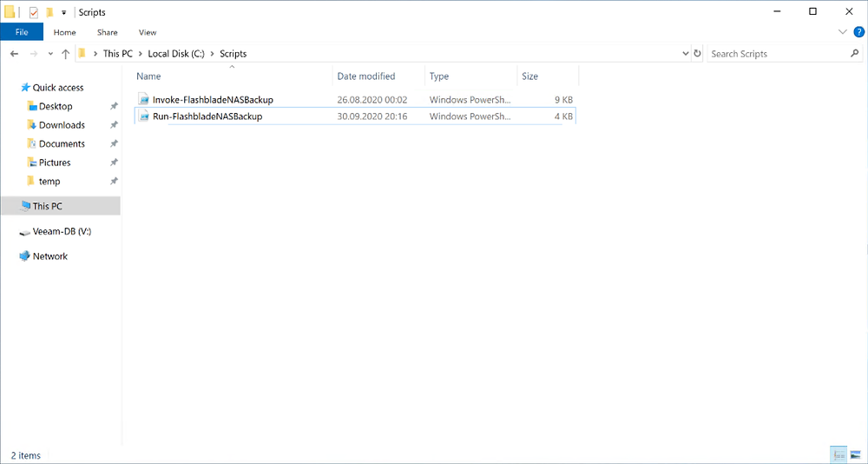
Task: Switch to Details view icon
Action: [838, 455]
